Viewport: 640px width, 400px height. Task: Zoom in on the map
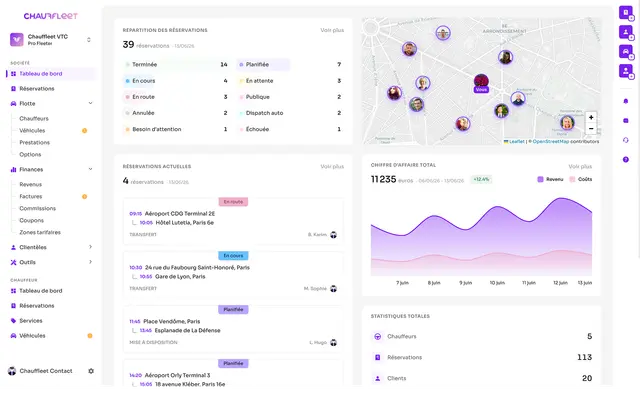click(x=591, y=118)
